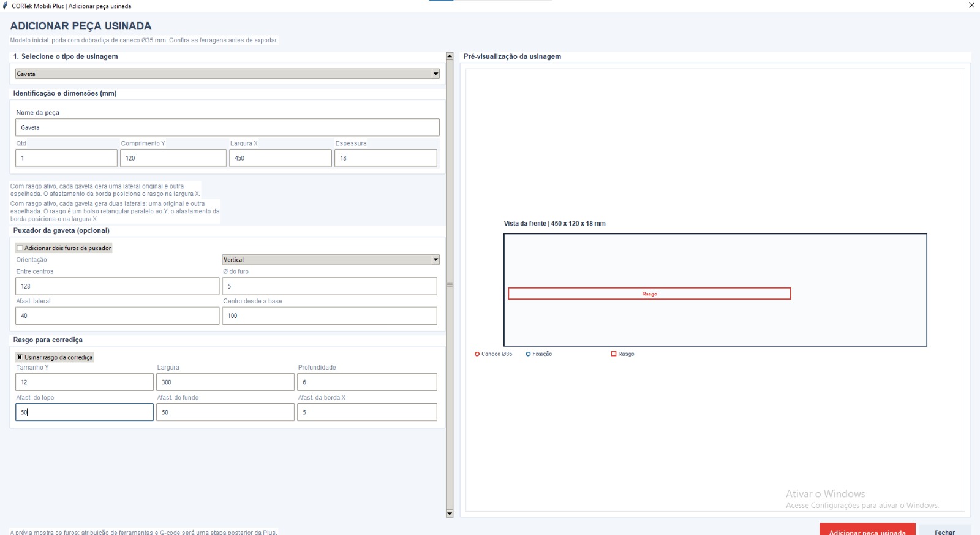980x535 pixels.
Task: Click the Entre centros field
Action: (x=117, y=286)
